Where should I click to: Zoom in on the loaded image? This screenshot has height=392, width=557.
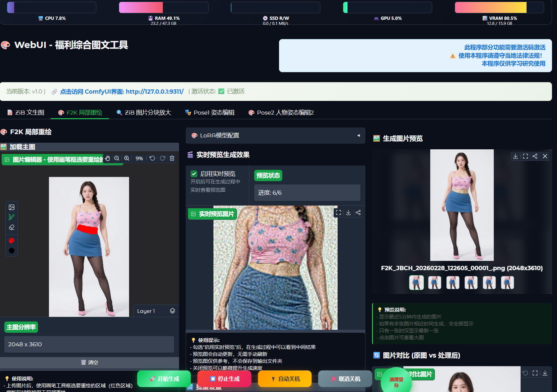click(x=126, y=158)
